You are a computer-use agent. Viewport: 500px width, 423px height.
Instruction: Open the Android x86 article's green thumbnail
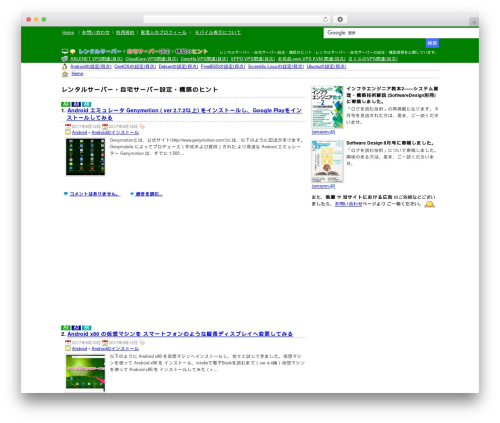(x=85, y=373)
